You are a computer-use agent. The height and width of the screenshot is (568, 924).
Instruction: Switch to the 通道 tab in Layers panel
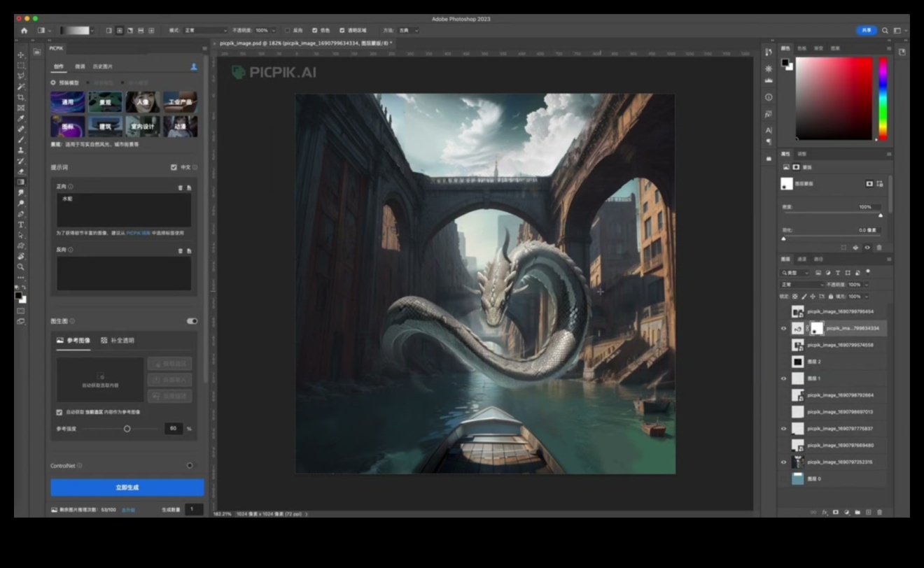[802, 259]
